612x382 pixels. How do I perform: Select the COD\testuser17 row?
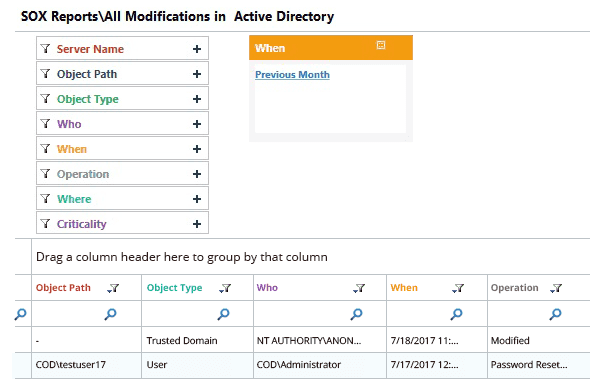coord(302,365)
